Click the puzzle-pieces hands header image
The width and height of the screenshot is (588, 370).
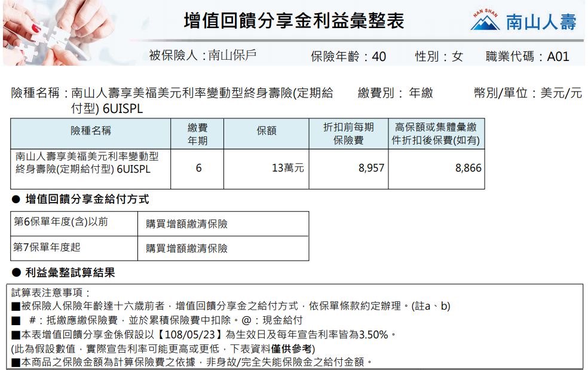click(x=60, y=33)
